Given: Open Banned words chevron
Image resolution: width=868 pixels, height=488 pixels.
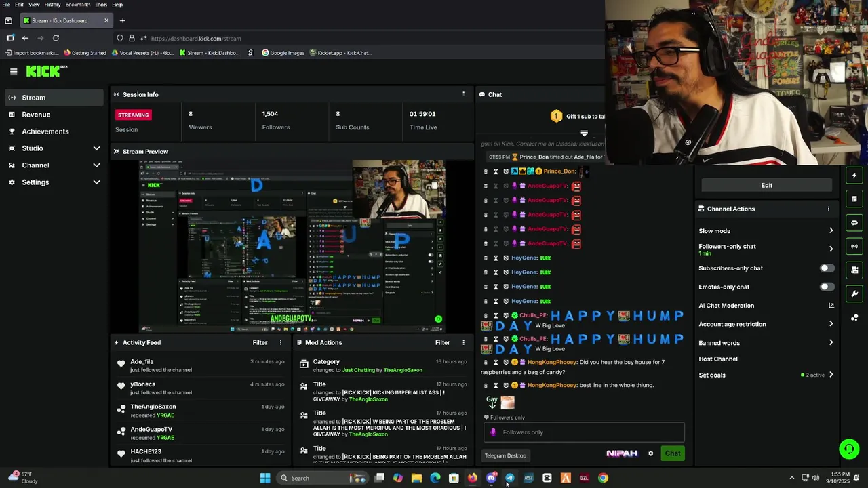Looking at the screenshot, I should point(831,343).
